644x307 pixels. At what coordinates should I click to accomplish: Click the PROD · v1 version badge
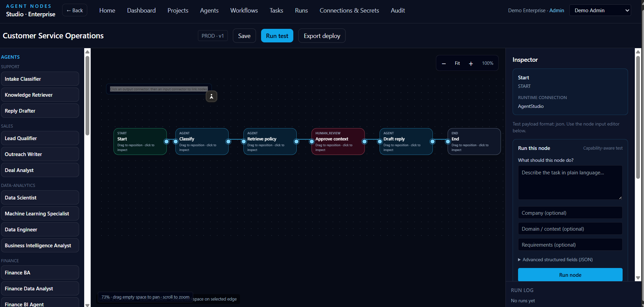(213, 36)
